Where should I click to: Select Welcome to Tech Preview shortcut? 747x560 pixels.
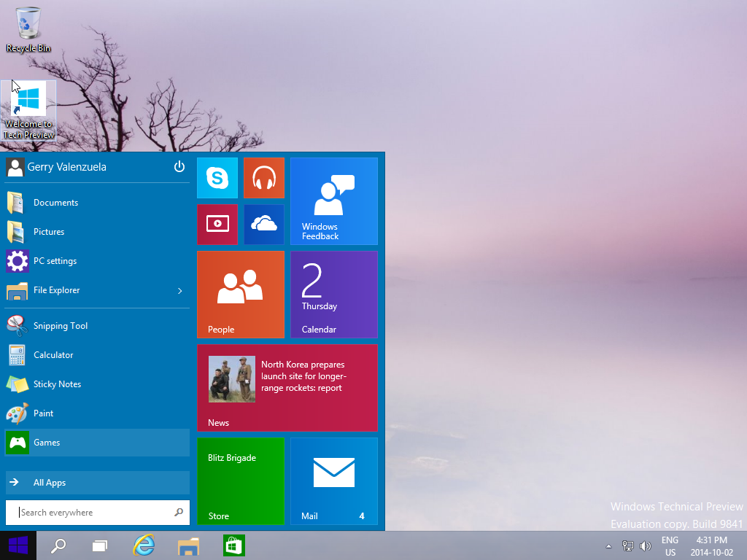click(x=28, y=111)
